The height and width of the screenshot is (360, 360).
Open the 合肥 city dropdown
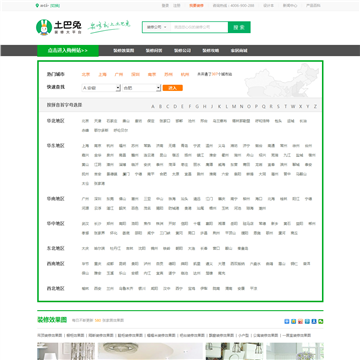click(142, 88)
